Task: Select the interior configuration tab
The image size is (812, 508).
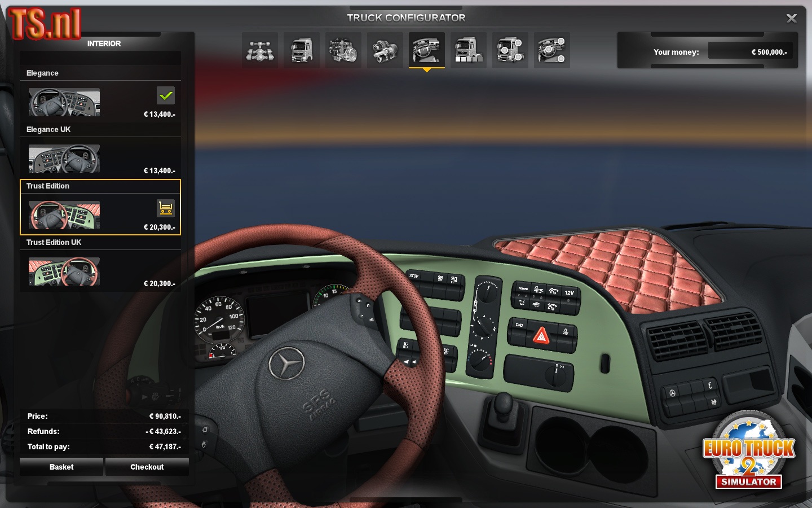Action: coord(427,50)
